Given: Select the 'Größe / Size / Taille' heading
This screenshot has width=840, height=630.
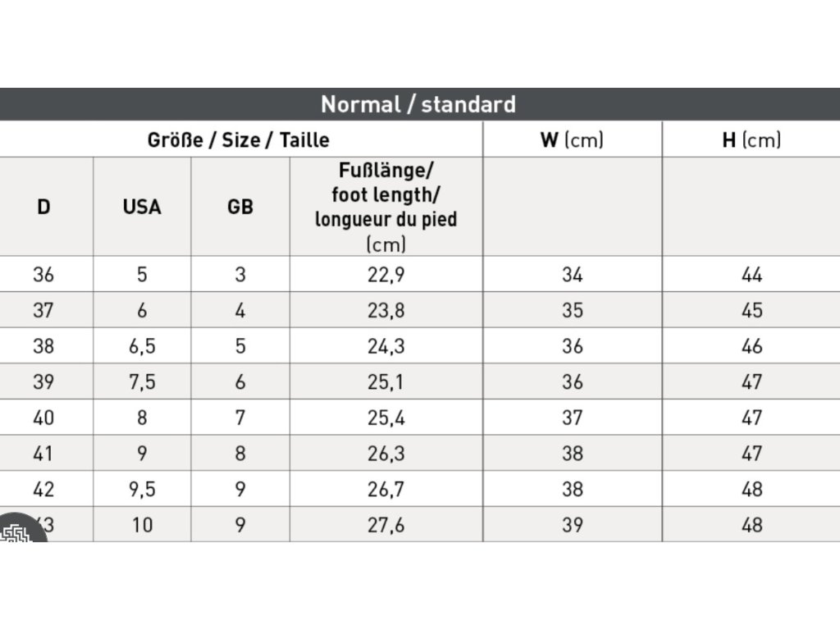Looking at the screenshot, I should tap(239, 139).
